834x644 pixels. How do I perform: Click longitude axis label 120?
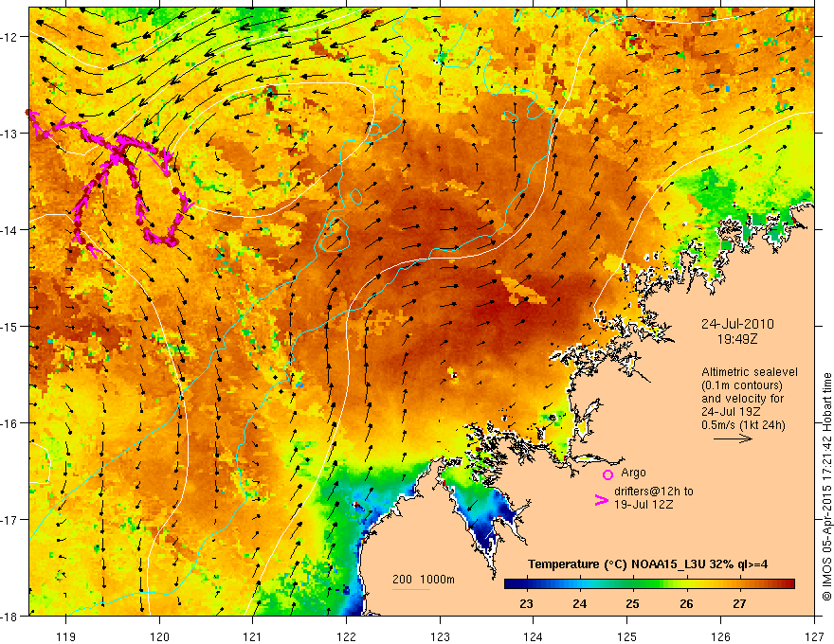(159, 636)
